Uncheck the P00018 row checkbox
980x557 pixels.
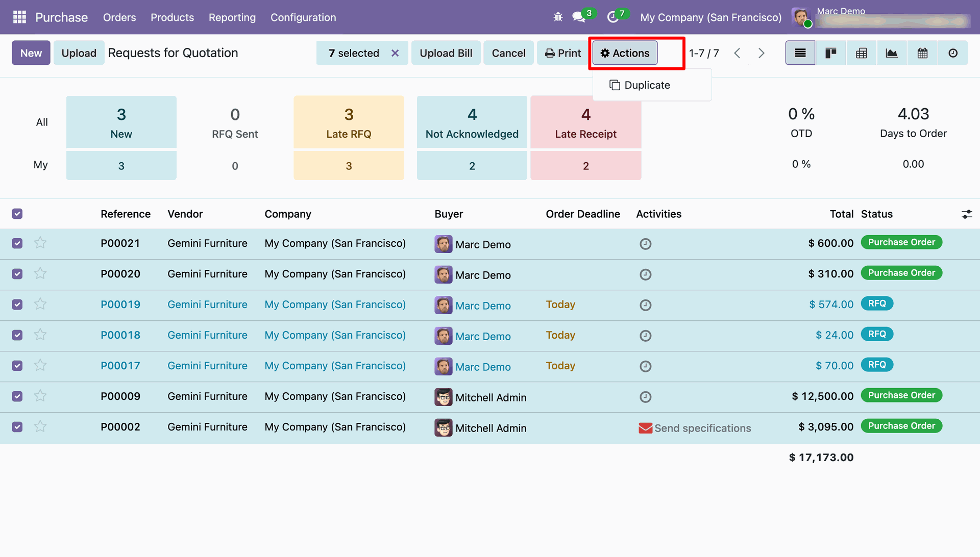pos(17,335)
